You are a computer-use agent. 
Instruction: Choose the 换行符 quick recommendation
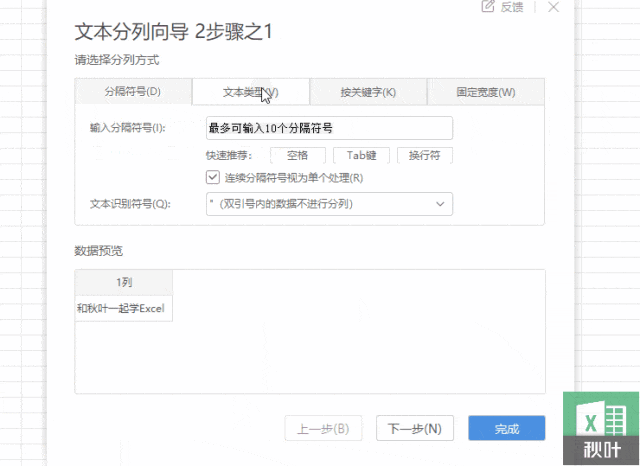425,155
